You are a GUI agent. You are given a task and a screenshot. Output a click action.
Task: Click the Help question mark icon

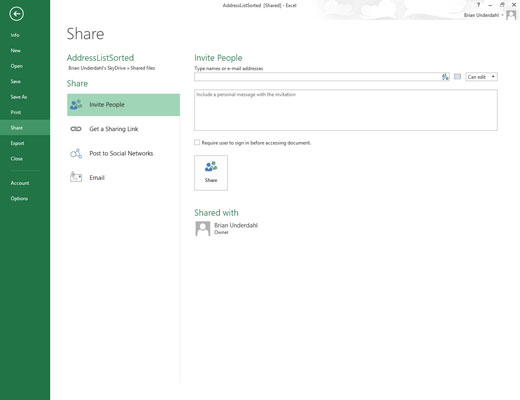click(x=478, y=5)
